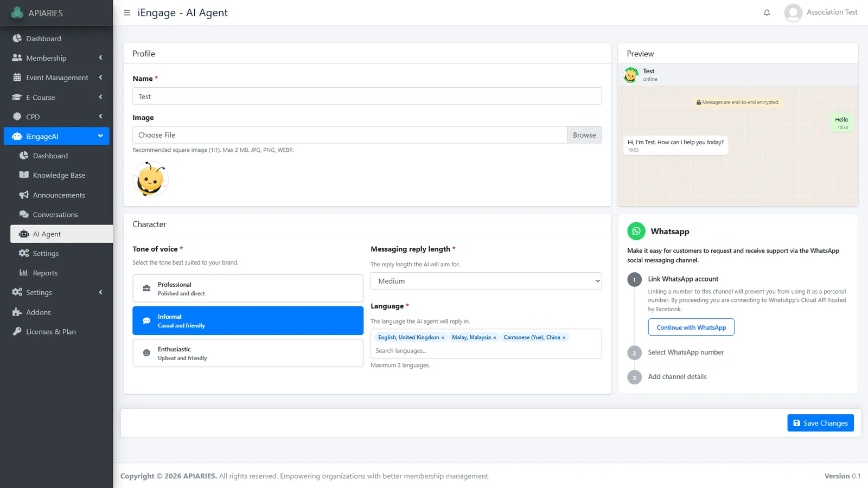Click the bee profile image thumbnail
Image resolution: width=868 pixels, height=488 pixels.
point(151,179)
